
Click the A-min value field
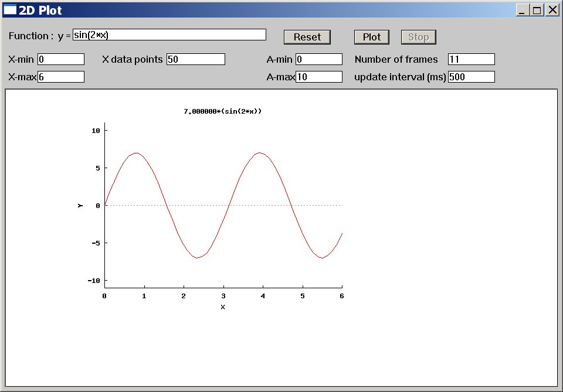coord(319,59)
